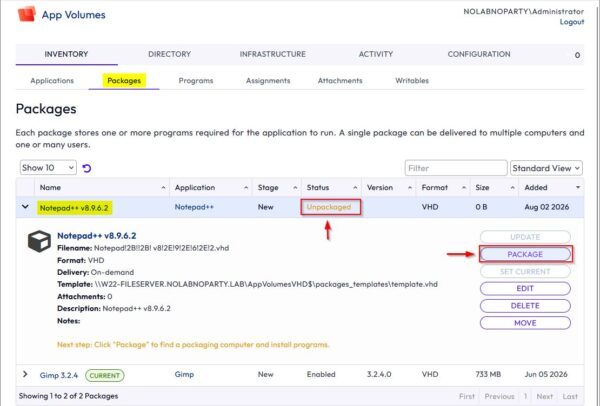This screenshot has width=600, height=406.
Task: Click the App Volumes red logo icon
Action: [x=27, y=14]
